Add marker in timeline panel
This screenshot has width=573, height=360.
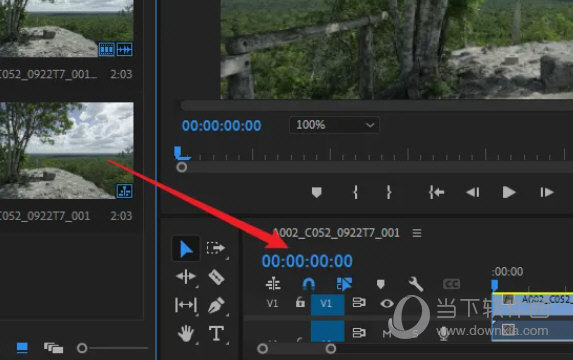pyautogui.click(x=380, y=284)
